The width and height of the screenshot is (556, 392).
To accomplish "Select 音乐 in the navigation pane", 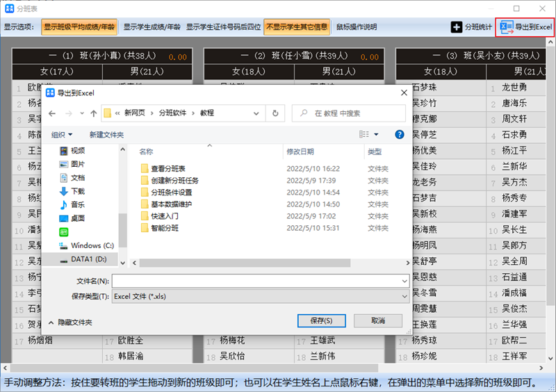I will [72, 205].
